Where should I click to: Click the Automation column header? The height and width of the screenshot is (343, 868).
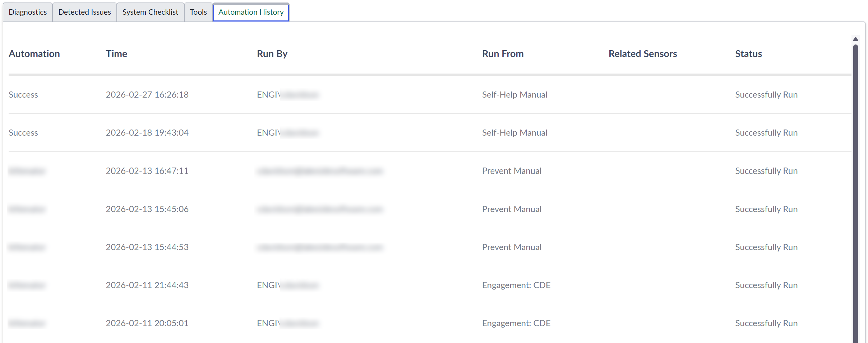[34, 54]
